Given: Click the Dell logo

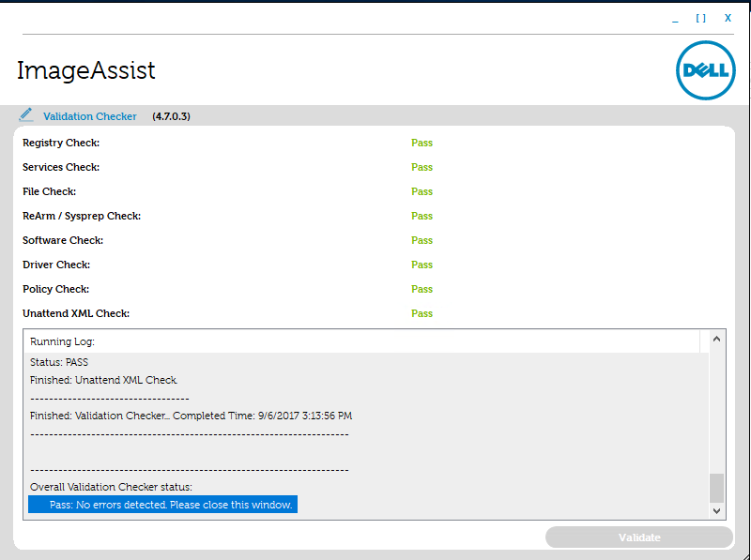Looking at the screenshot, I should click(x=706, y=70).
